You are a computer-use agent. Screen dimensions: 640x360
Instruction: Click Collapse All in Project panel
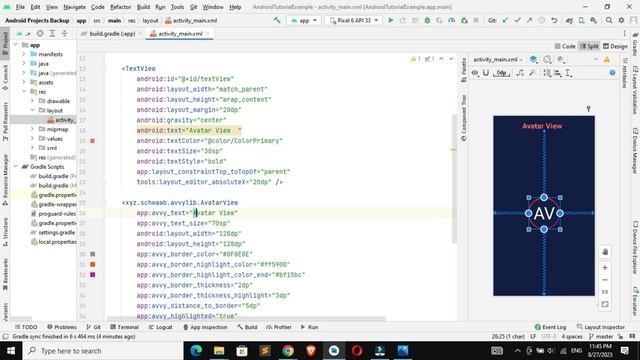coord(64,33)
